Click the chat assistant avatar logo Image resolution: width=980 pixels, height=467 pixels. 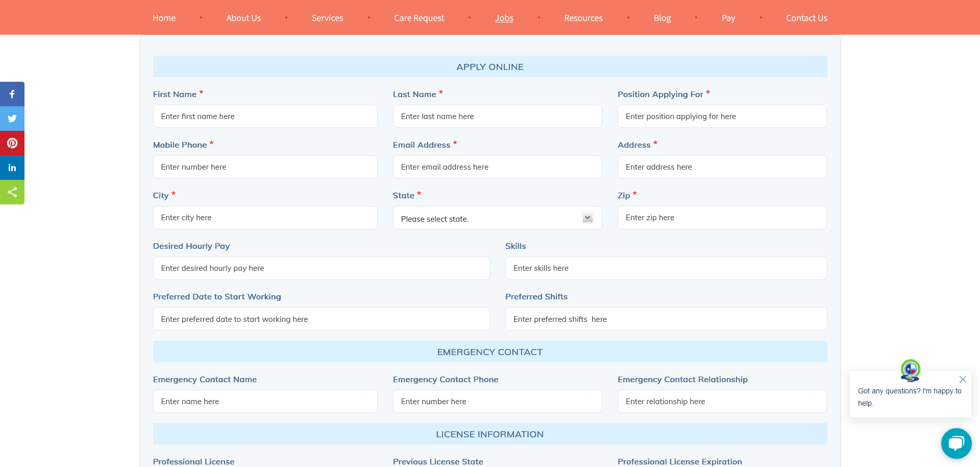(910, 370)
